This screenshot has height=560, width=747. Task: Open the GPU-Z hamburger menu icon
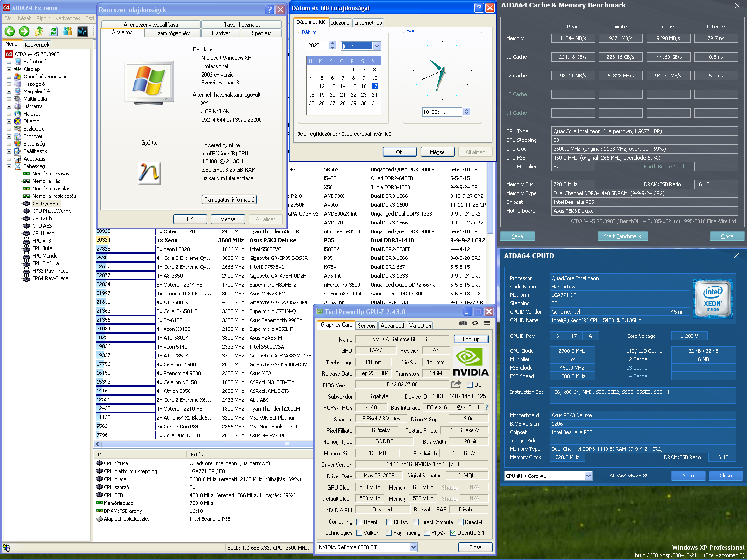click(487, 323)
